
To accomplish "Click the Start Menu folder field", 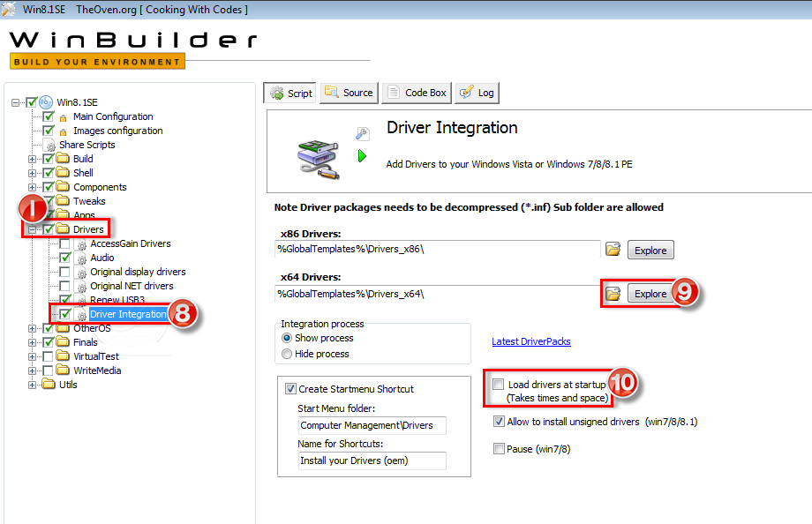I will [x=372, y=425].
